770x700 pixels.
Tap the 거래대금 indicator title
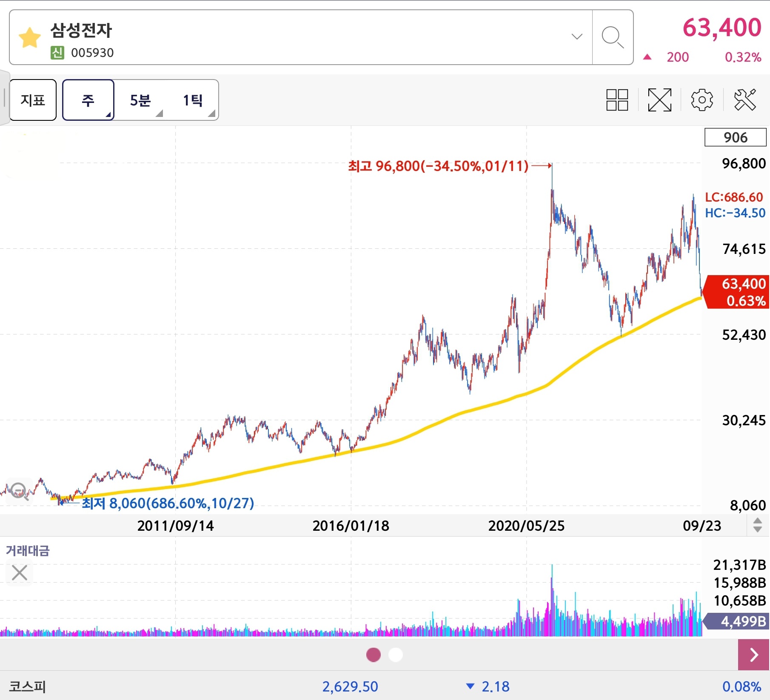pyautogui.click(x=28, y=551)
